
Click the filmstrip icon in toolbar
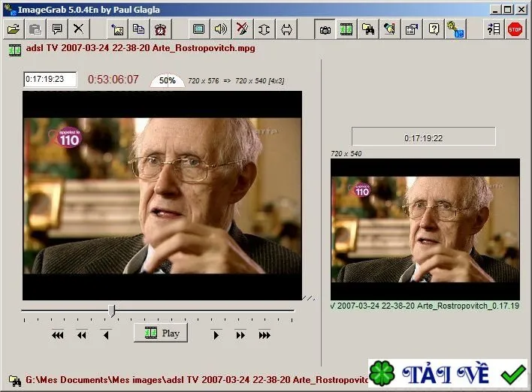(346, 29)
